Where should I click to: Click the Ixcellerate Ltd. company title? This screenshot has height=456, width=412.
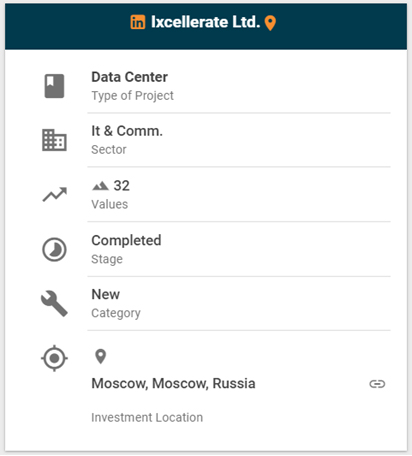(205, 22)
